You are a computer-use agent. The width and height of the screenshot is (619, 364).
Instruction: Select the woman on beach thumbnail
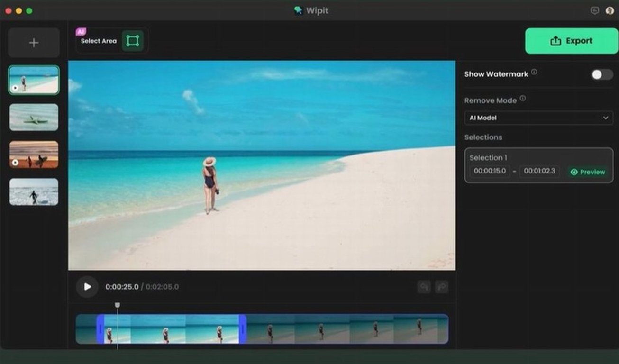pyautogui.click(x=34, y=80)
